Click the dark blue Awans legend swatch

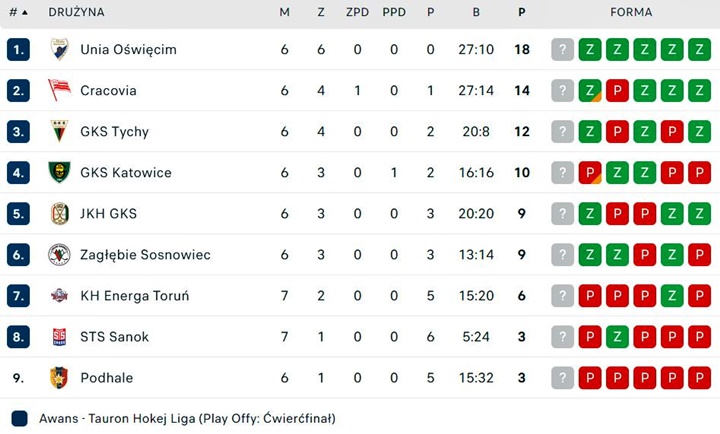pos(20,418)
